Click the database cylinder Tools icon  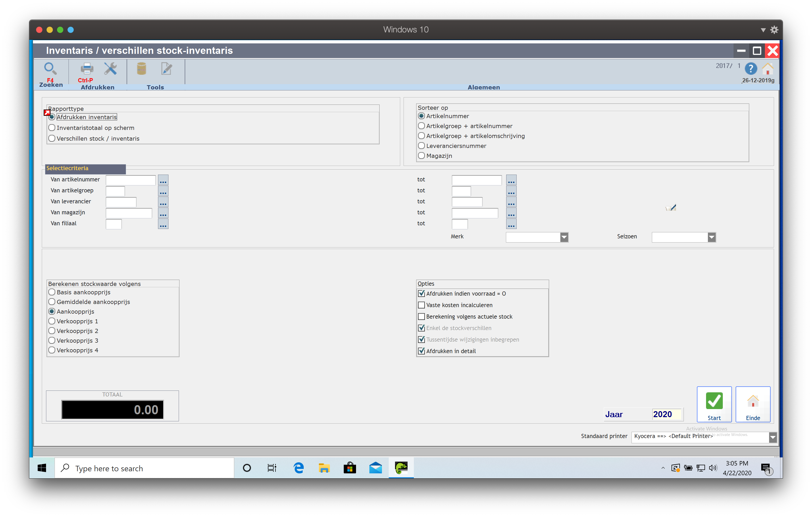pyautogui.click(x=141, y=68)
